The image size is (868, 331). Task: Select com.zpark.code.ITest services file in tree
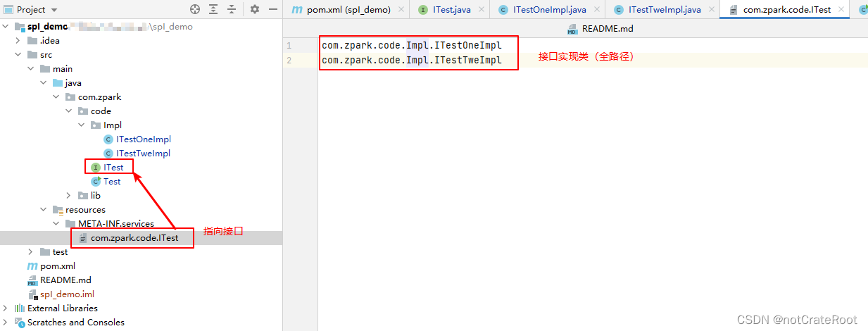(134, 237)
